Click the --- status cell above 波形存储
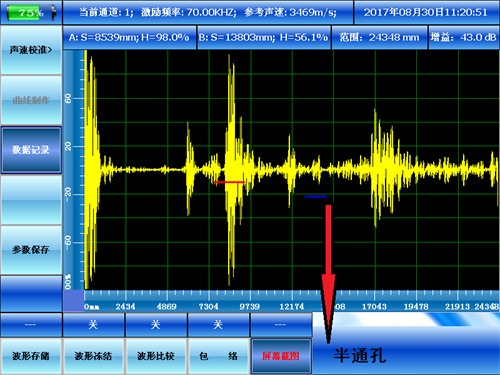 click(x=31, y=325)
